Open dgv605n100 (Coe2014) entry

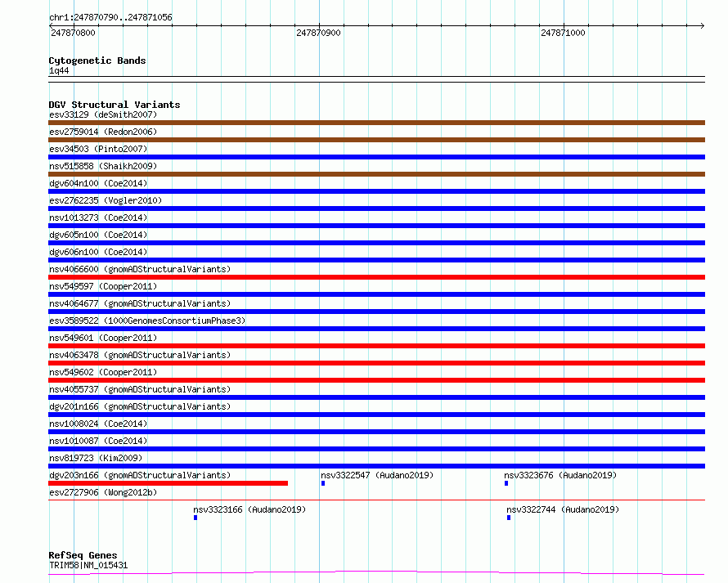click(98, 235)
